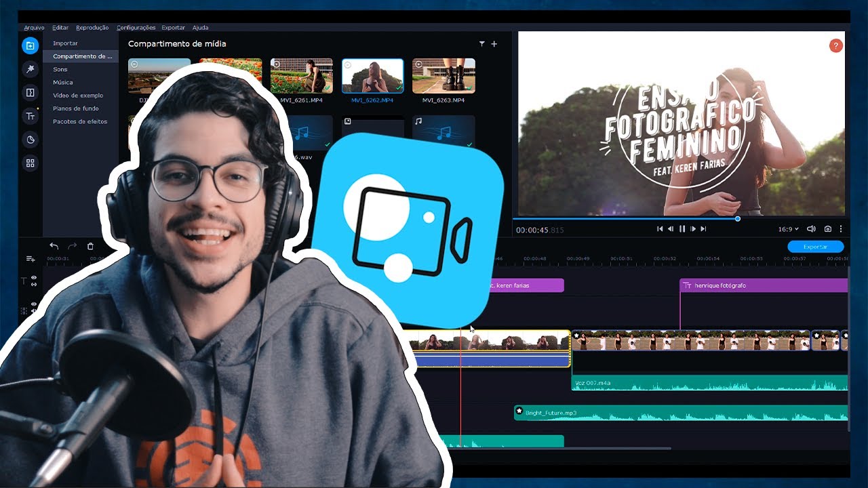Pause the preview playback

tap(682, 229)
